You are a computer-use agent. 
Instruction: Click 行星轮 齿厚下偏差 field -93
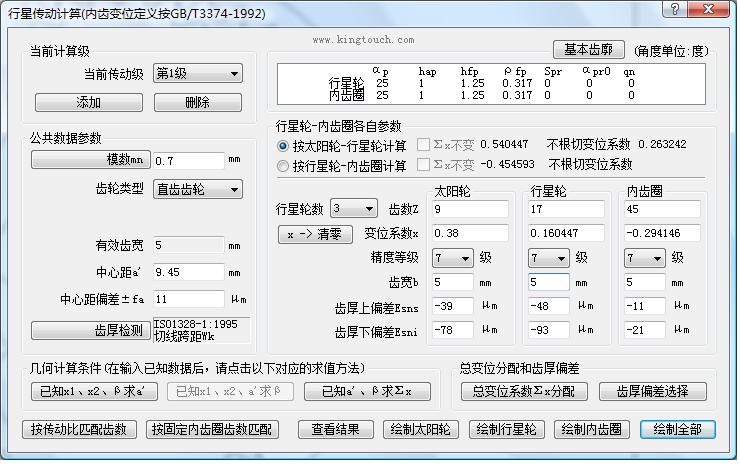tap(548, 330)
